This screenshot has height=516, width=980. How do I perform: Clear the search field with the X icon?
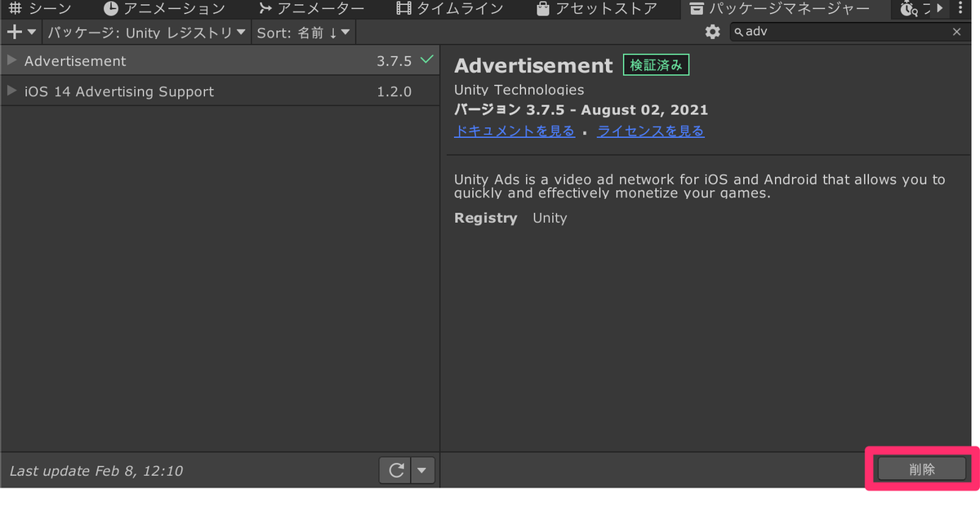[956, 32]
